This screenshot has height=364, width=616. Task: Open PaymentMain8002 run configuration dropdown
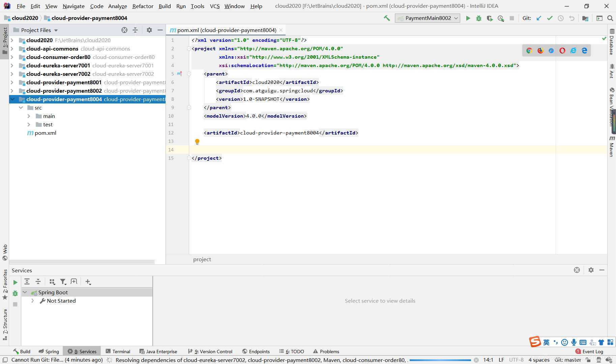(428, 18)
